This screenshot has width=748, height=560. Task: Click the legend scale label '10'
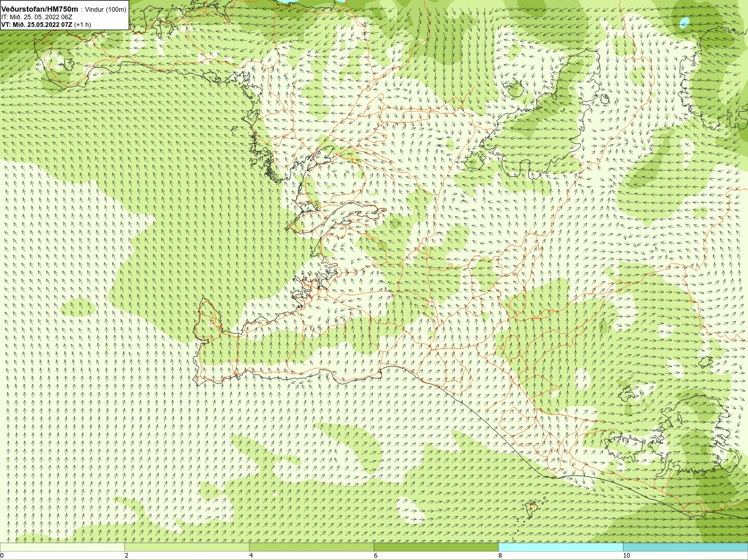(x=626, y=555)
